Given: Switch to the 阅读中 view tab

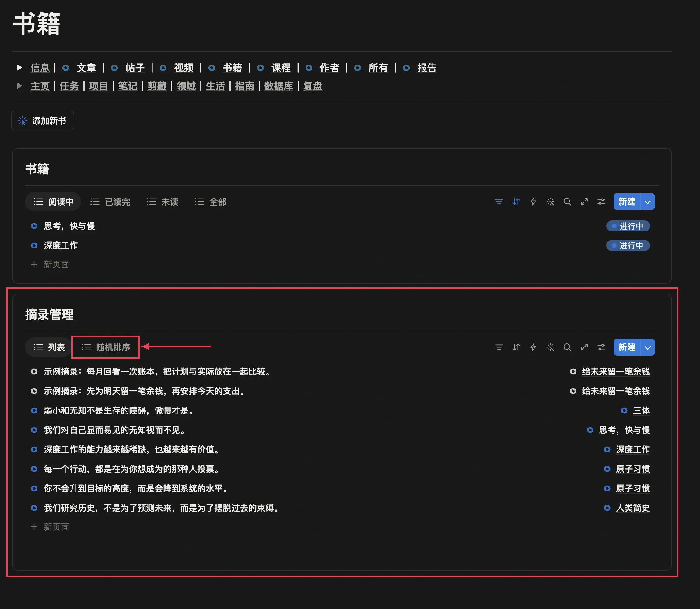Looking at the screenshot, I should click(53, 202).
